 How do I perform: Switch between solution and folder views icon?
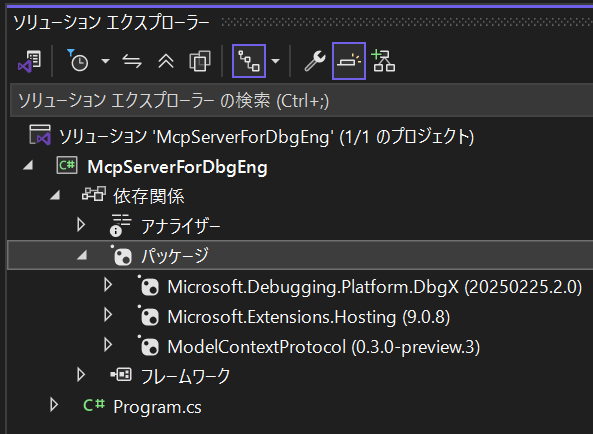pyautogui.click(x=29, y=61)
